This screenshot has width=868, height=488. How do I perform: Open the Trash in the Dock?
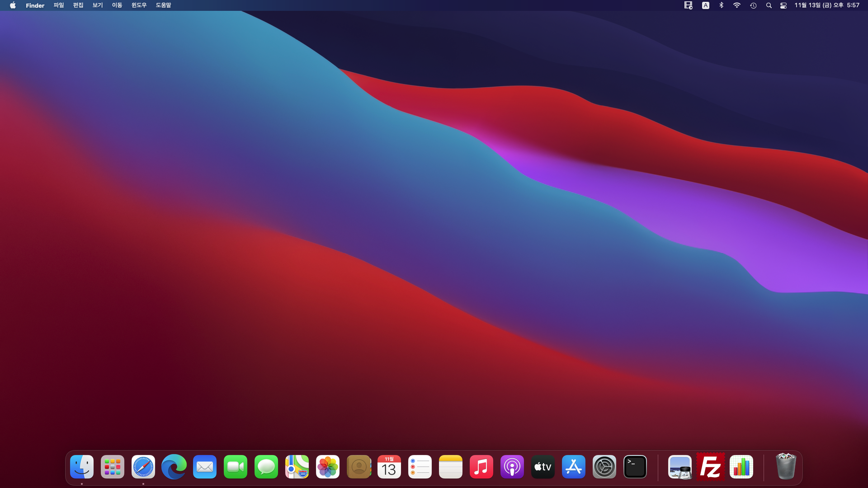coord(786,467)
